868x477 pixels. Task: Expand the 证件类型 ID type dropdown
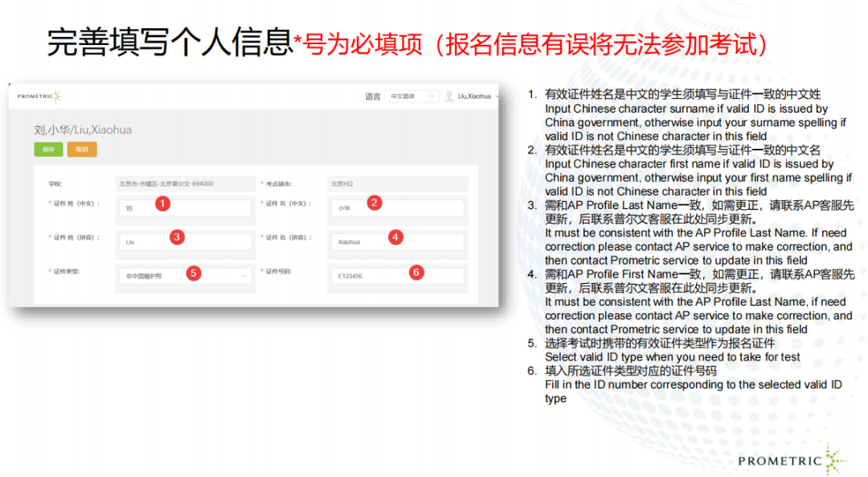pos(184,276)
